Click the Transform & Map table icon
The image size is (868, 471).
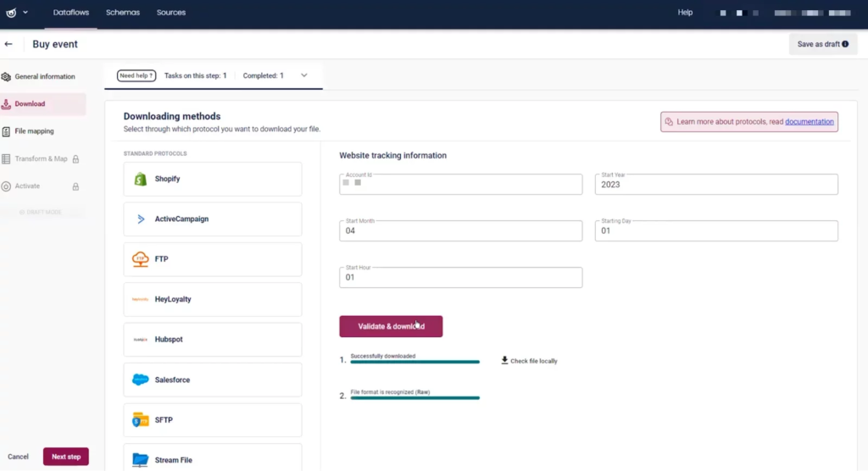pyautogui.click(x=6, y=159)
